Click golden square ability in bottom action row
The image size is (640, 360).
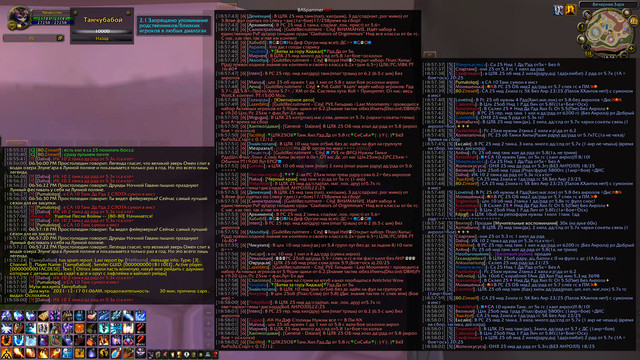(x=80, y=353)
